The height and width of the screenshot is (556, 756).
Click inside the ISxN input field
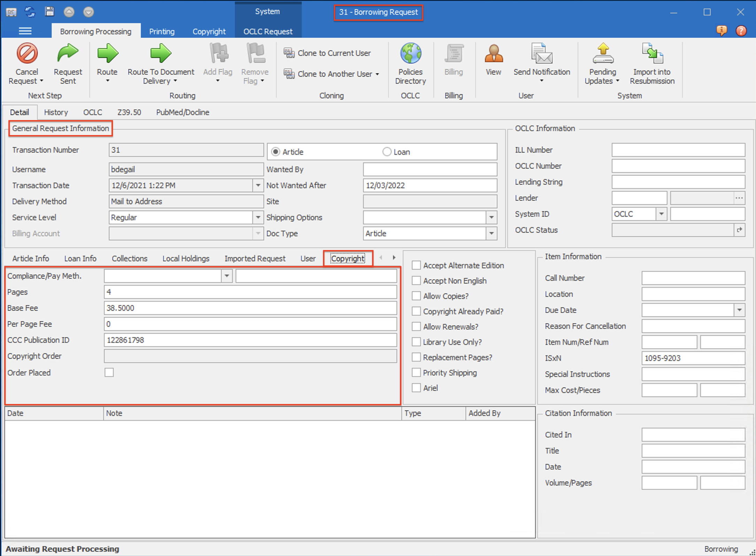pos(693,358)
